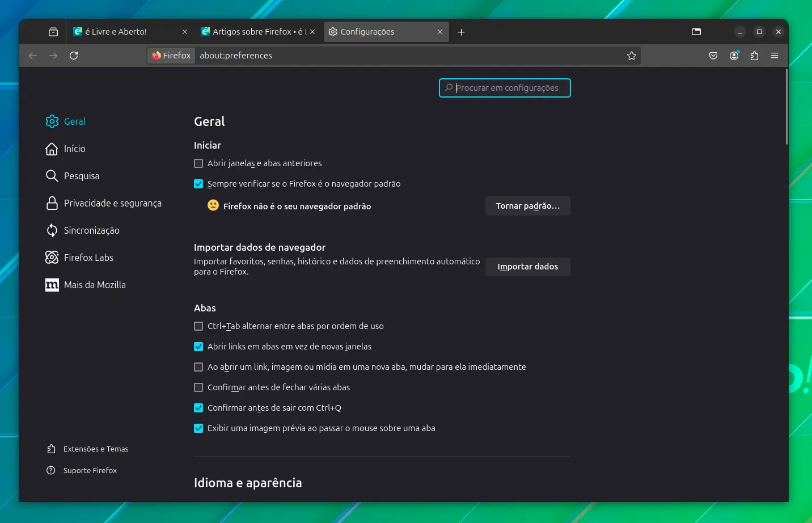Screen dimensions: 812x523
Task: Click the Privacidade e segurança lock icon
Action: click(x=52, y=203)
